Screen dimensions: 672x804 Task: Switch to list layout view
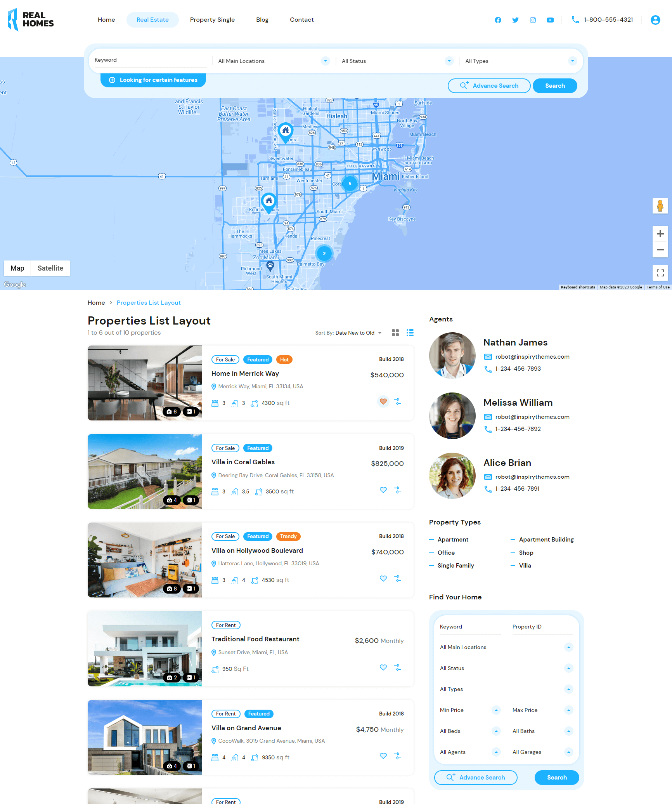pyautogui.click(x=410, y=333)
